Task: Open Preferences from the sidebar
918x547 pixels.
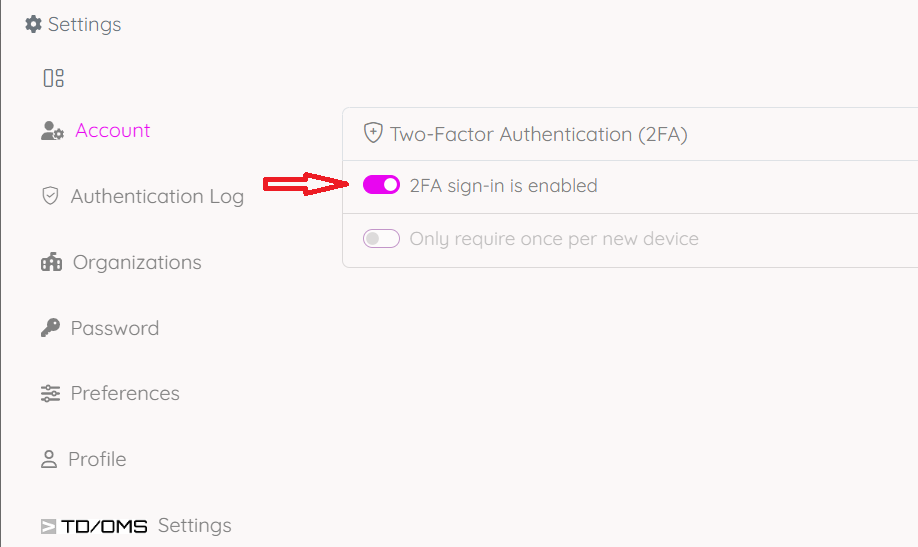Action: click(x=125, y=394)
